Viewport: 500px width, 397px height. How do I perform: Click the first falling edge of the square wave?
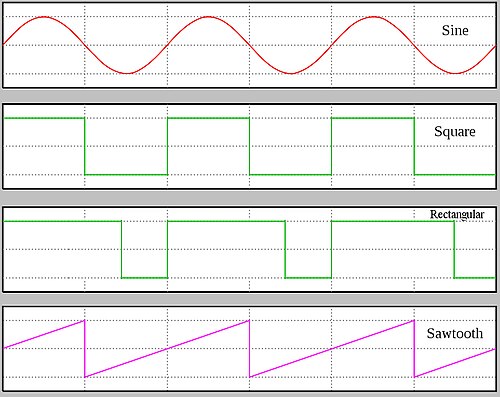85,146
